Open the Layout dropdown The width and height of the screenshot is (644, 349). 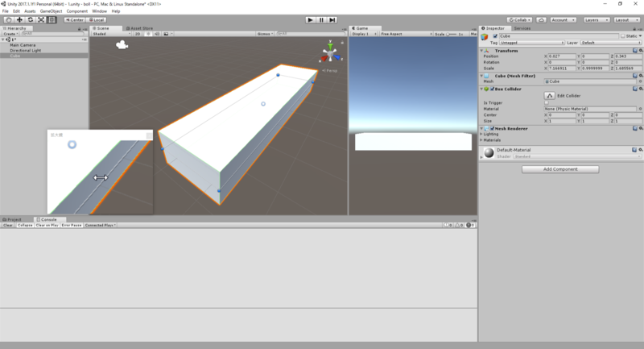(626, 19)
